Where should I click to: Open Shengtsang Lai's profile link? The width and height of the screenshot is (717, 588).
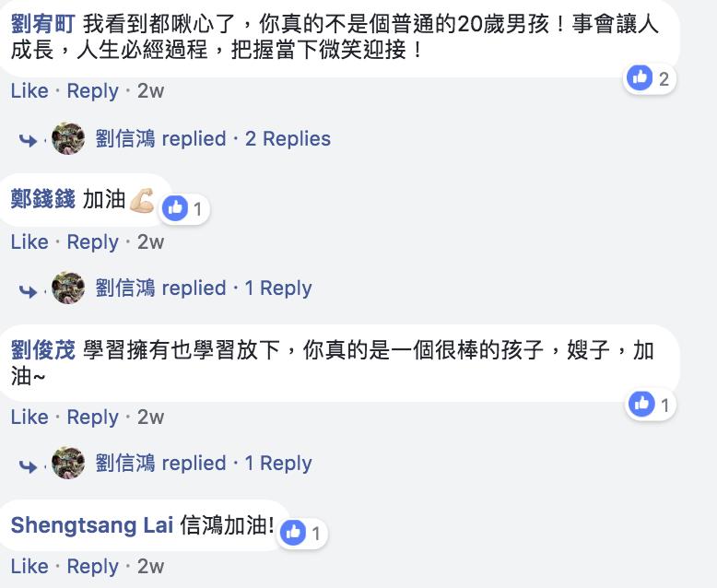point(91,525)
